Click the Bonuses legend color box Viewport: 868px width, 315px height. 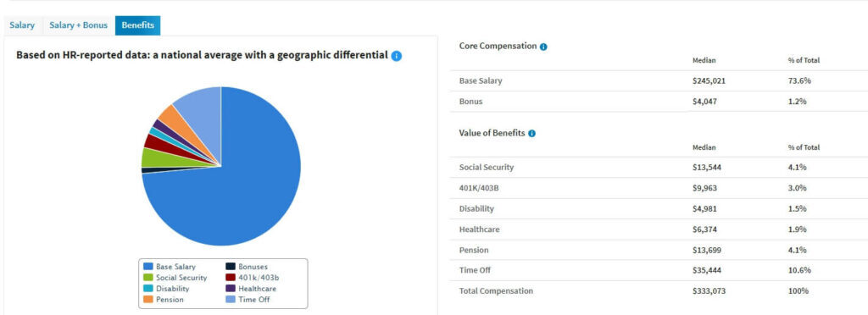pyautogui.click(x=231, y=267)
